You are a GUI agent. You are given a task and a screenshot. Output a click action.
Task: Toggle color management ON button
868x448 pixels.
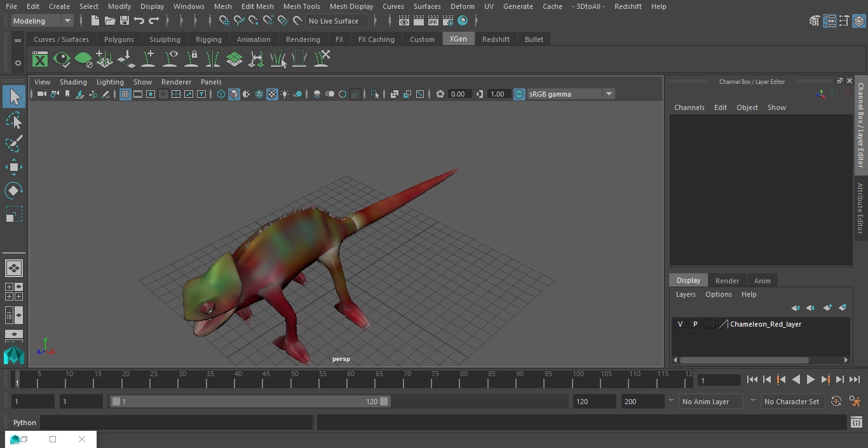[519, 94]
